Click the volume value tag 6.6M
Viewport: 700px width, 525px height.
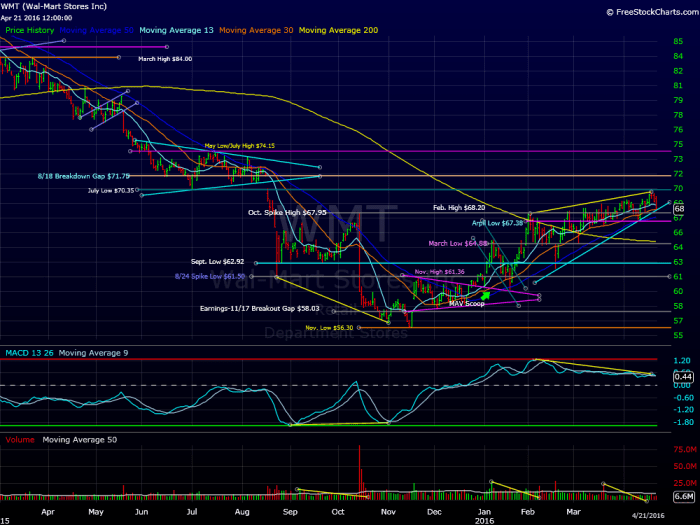pos(684,496)
